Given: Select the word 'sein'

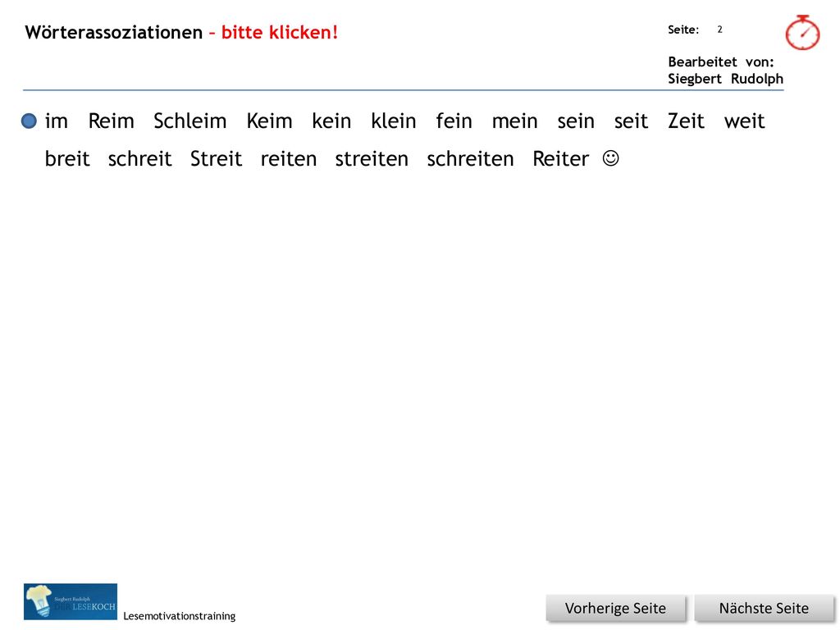Looking at the screenshot, I should [x=576, y=121].
